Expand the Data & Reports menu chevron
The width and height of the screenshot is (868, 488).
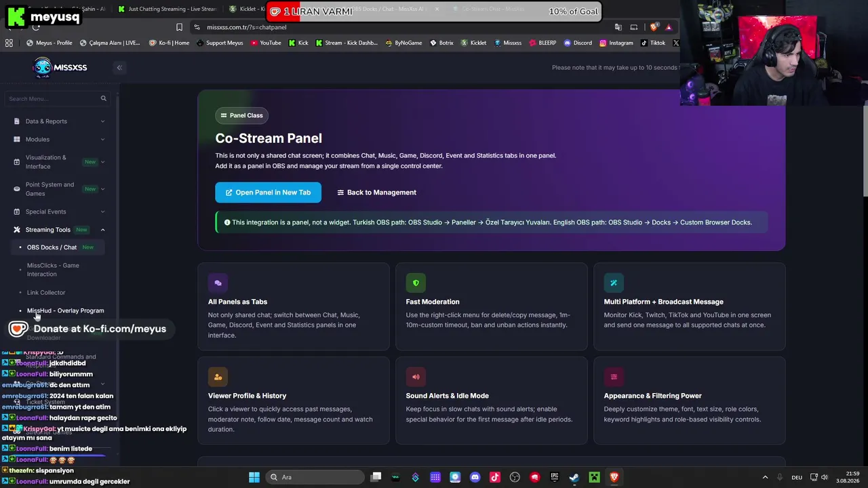(102, 121)
